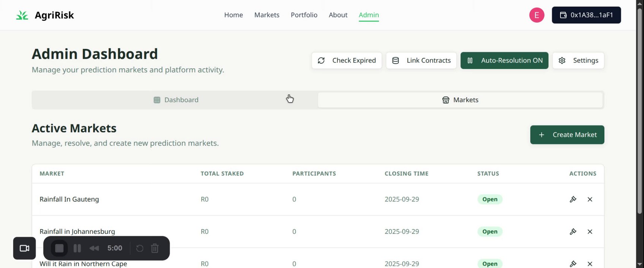
Task: Select the Markets tab in admin panel
Action: [x=460, y=100]
